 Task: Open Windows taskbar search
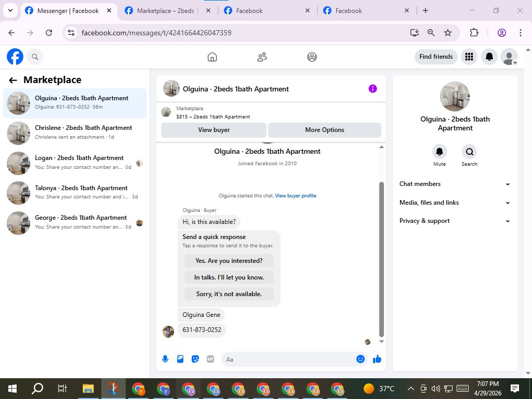37,389
